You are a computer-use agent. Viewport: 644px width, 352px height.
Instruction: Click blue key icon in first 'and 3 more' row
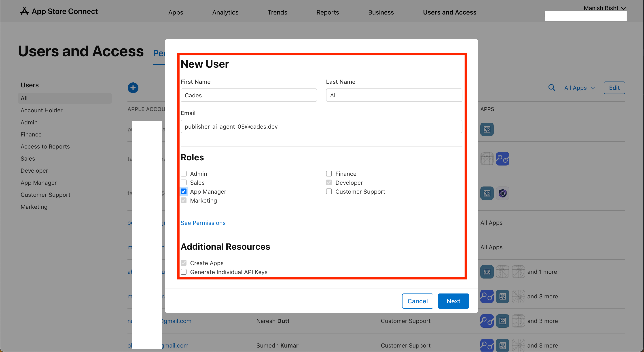pyautogui.click(x=487, y=296)
